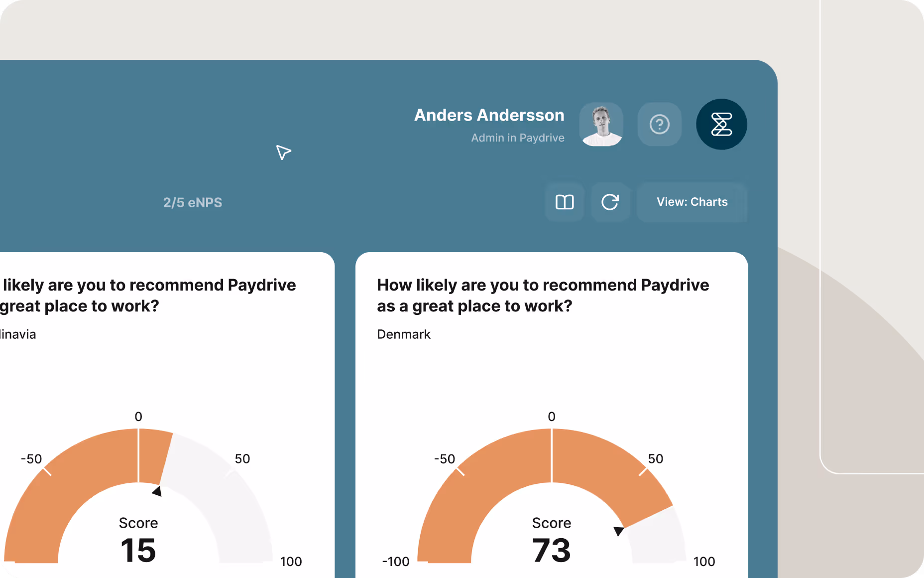Click the dark circular logo button top right
The image size is (924, 578).
[721, 125]
